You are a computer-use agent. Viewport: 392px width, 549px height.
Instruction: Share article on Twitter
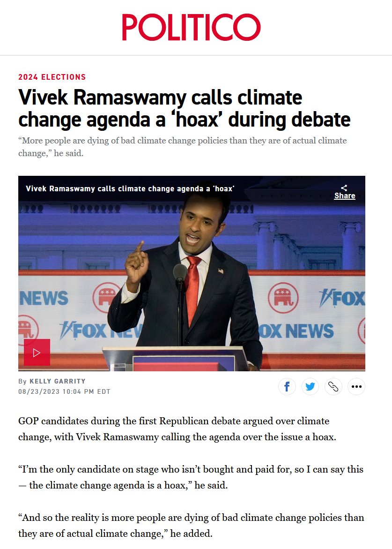310,386
